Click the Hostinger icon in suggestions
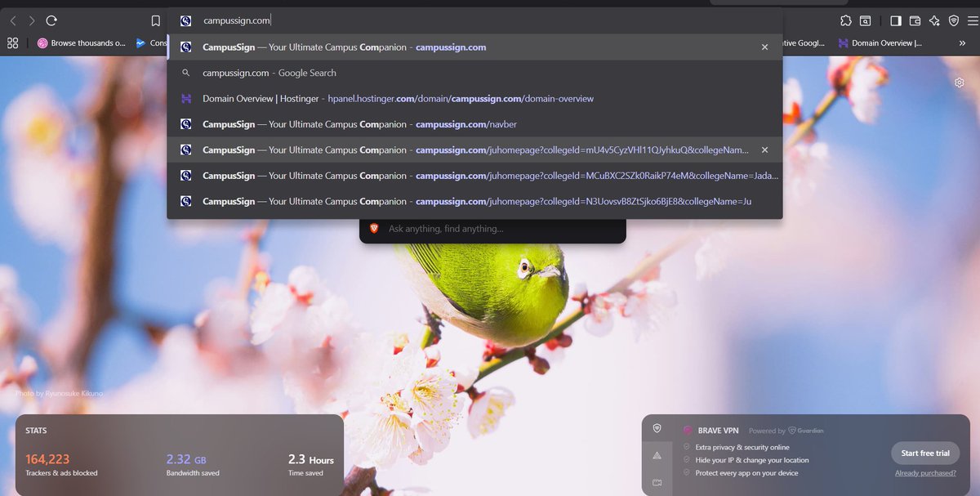This screenshot has height=496, width=980. pos(186,98)
